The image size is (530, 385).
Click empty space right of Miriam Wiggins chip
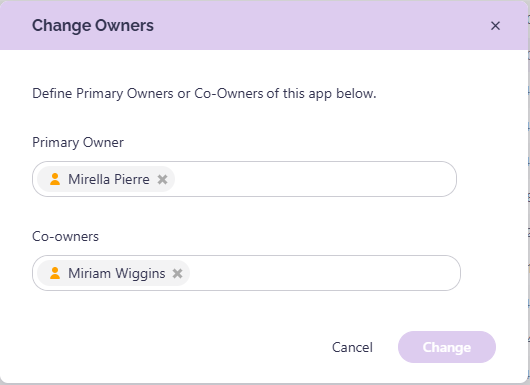click(324, 273)
